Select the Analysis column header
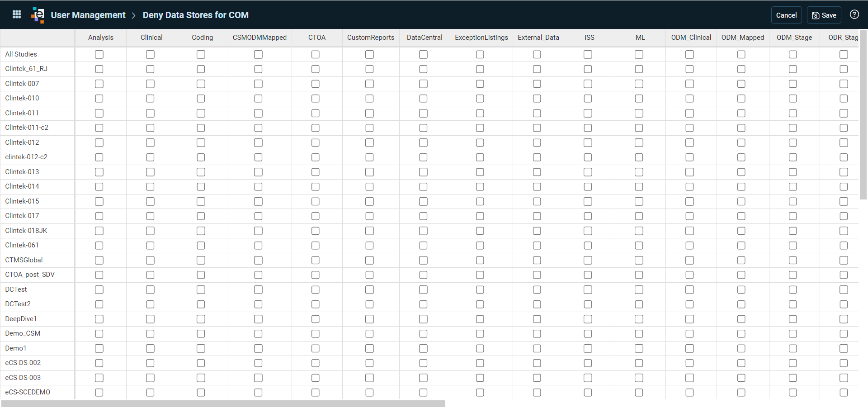Screen dimensions: 868x408 click(100, 38)
